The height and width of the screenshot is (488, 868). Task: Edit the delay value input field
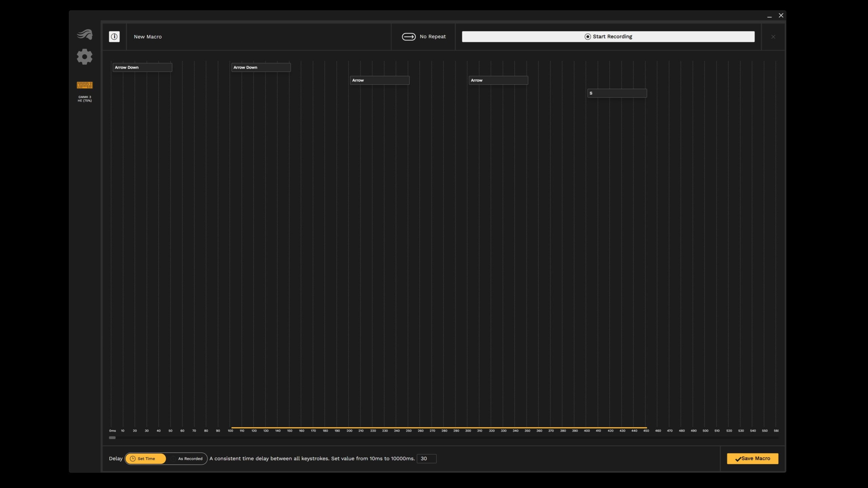tap(426, 458)
